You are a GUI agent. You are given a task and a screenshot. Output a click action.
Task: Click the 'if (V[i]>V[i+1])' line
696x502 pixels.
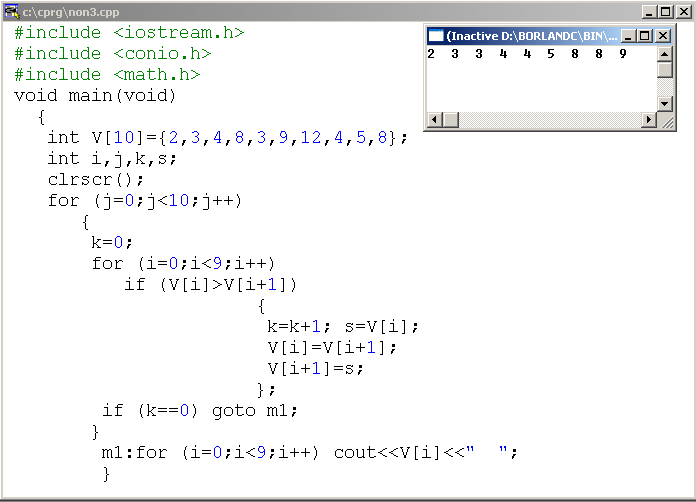click(210, 285)
